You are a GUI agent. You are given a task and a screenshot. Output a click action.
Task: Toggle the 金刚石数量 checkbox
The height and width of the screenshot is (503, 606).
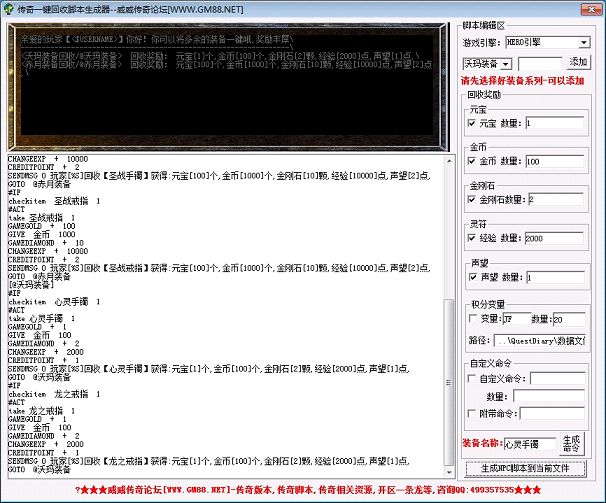(x=472, y=199)
